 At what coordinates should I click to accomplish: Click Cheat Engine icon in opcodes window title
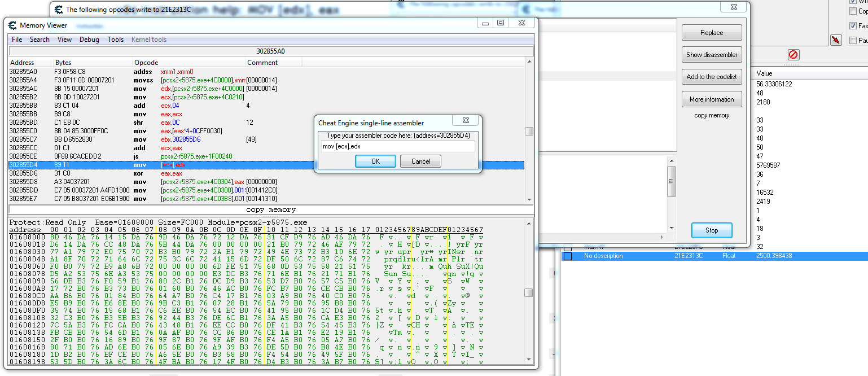(x=58, y=10)
